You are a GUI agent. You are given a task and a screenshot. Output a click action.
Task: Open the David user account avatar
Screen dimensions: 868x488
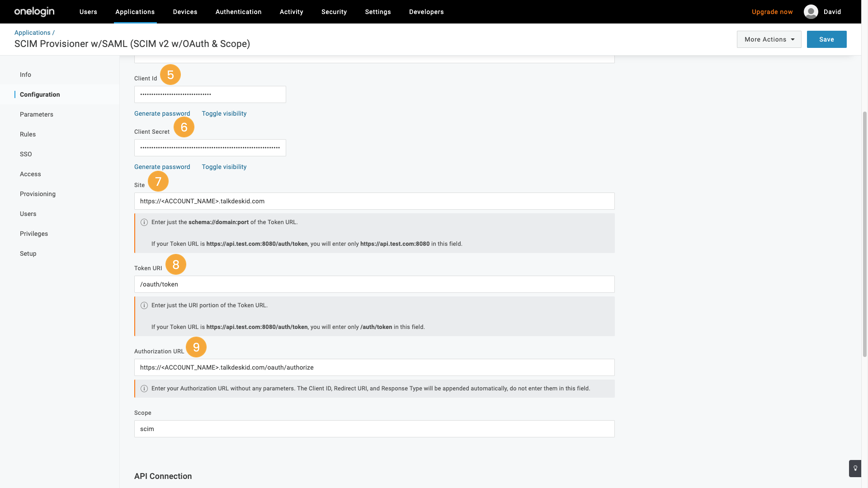(811, 12)
